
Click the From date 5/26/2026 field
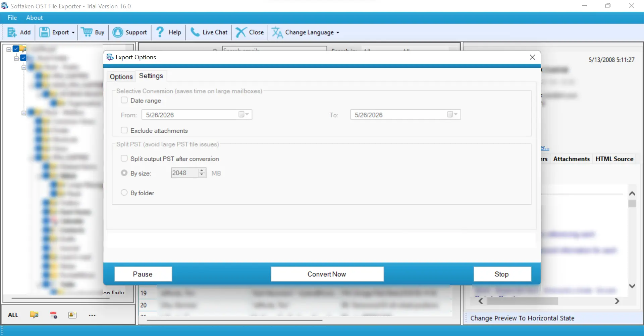coord(197,115)
